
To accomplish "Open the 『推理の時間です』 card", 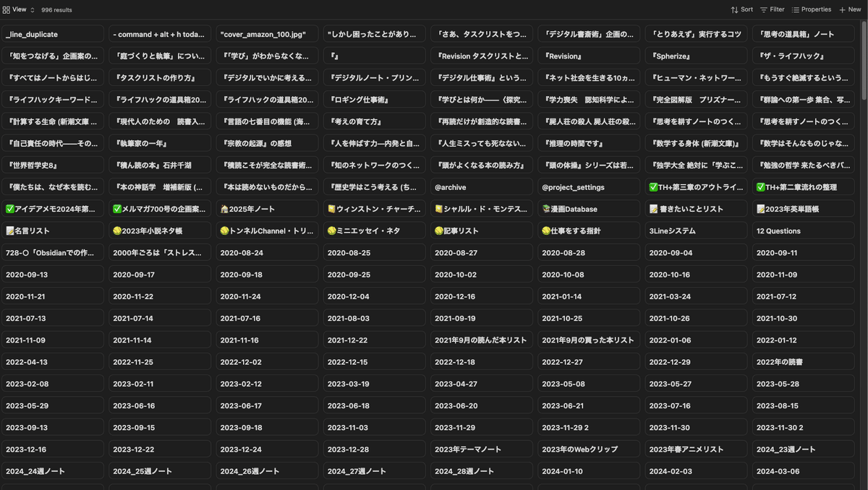I will click(589, 144).
